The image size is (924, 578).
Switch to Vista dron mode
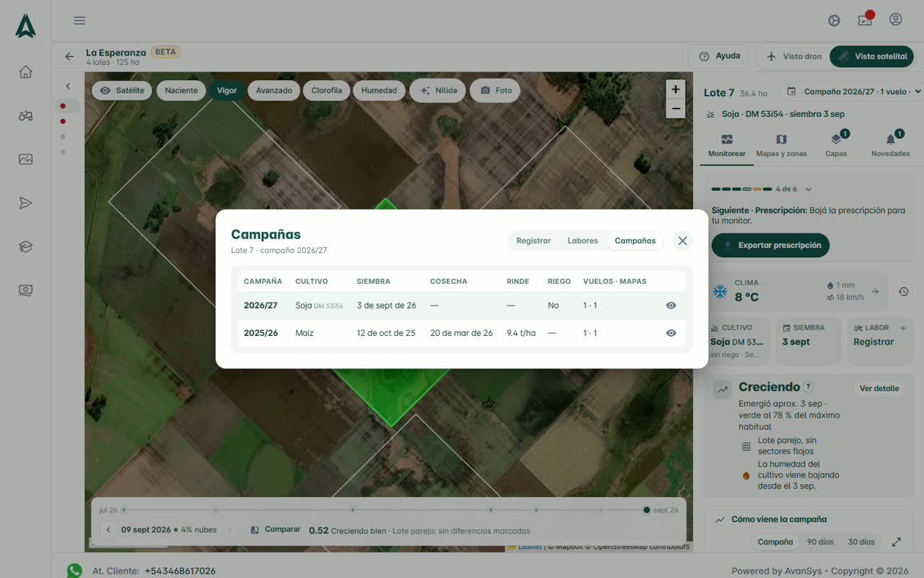click(x=793, y=56)
